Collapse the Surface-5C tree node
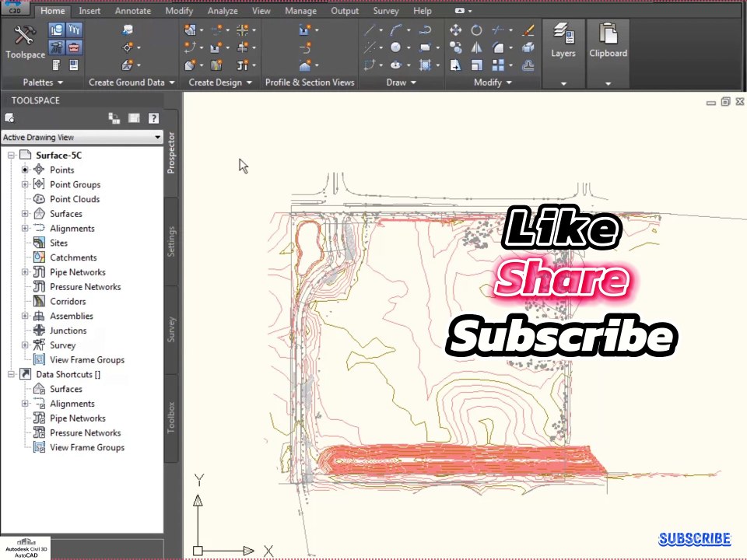The width and height of the screenshot is (747, 560). click(x=11, y=156)
